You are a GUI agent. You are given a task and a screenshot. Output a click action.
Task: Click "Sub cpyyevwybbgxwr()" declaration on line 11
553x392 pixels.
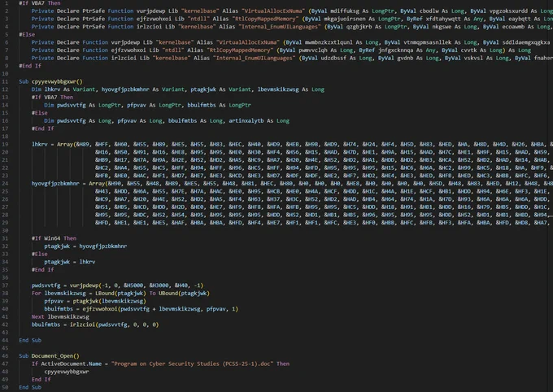(x=50, y=81)
